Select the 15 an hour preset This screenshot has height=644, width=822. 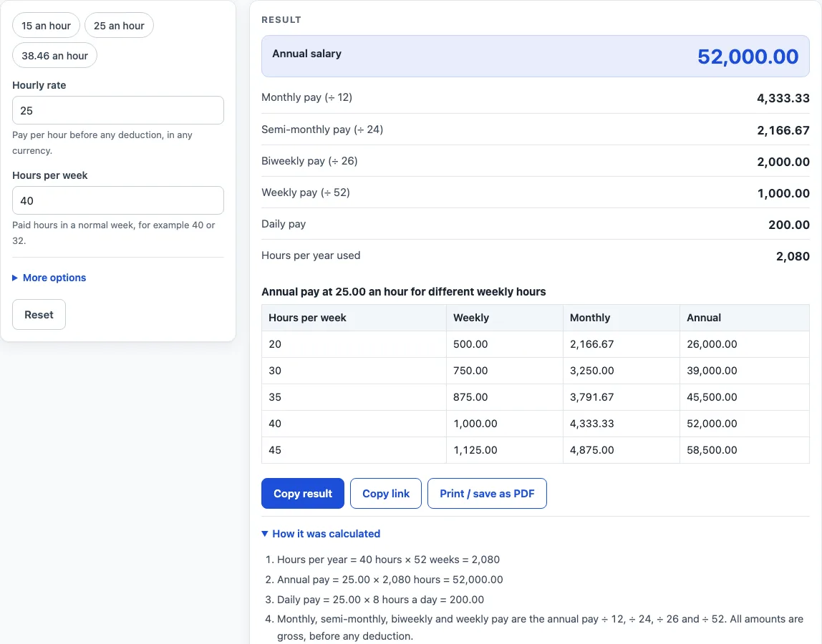46,26
